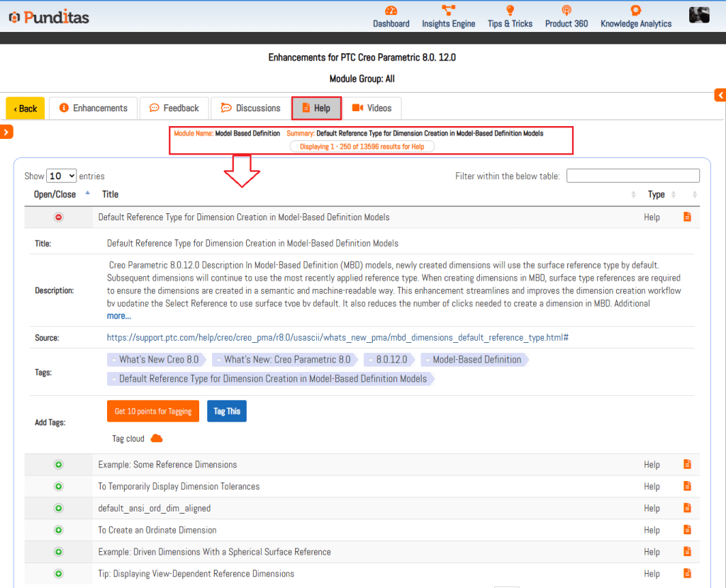Open the Dashboard gauge icon
The height and width of the screenshot is (588, 726).
[391, 11]
